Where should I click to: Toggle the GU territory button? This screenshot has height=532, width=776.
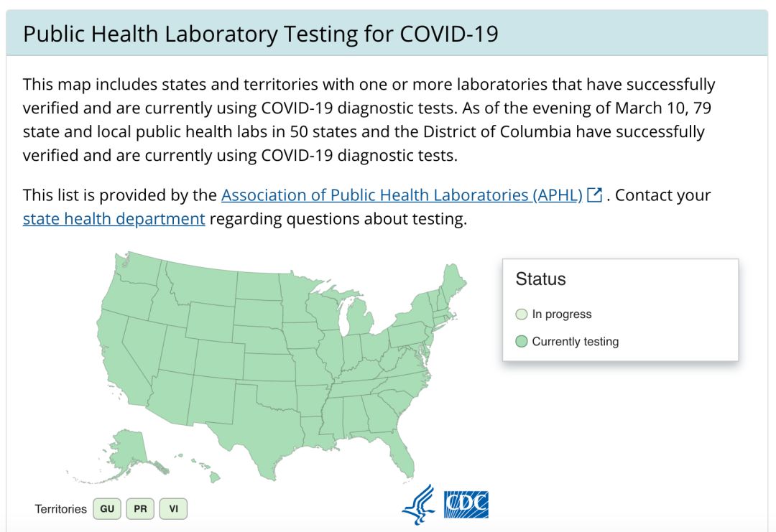(x=107, y=509)
